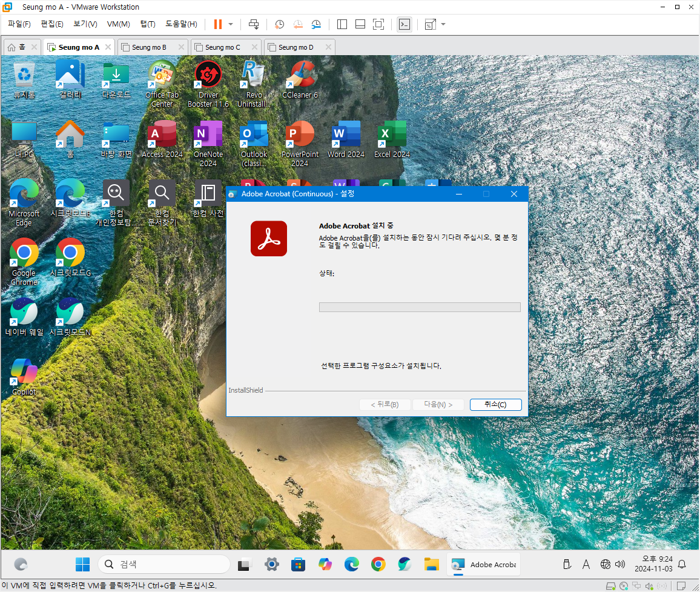This screenshot has width=700, height=592.
Task: Select the Outlook (classic) icon
Action: tap(254, 144)
